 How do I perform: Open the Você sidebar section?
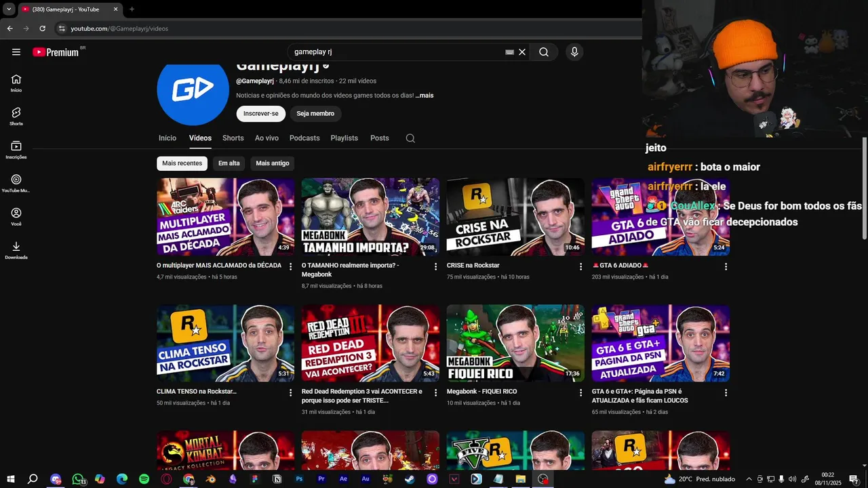point(16,217)
